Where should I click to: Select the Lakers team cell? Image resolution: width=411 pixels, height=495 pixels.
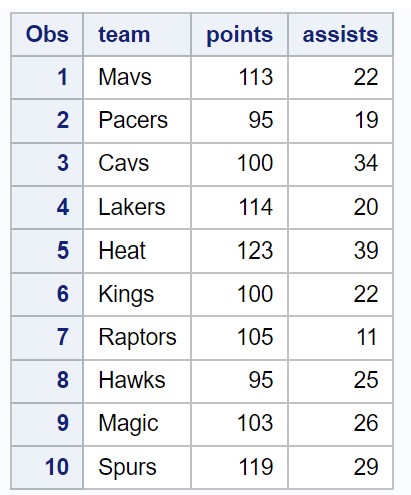(137, 207)
